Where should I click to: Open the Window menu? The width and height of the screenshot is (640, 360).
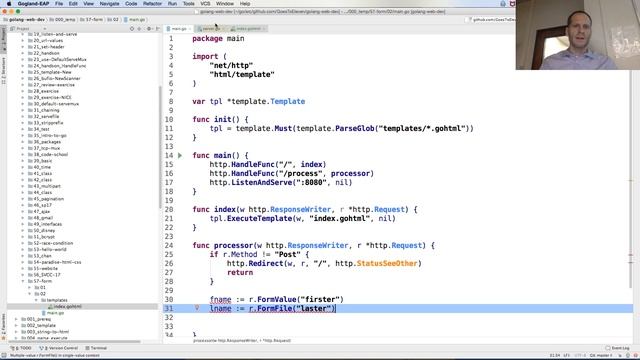[225, 4]
